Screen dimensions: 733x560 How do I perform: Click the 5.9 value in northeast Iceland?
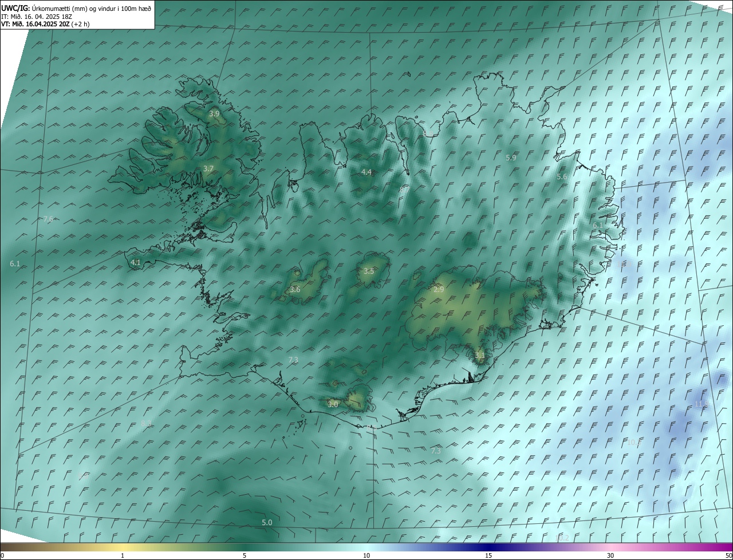pos(511,157)
